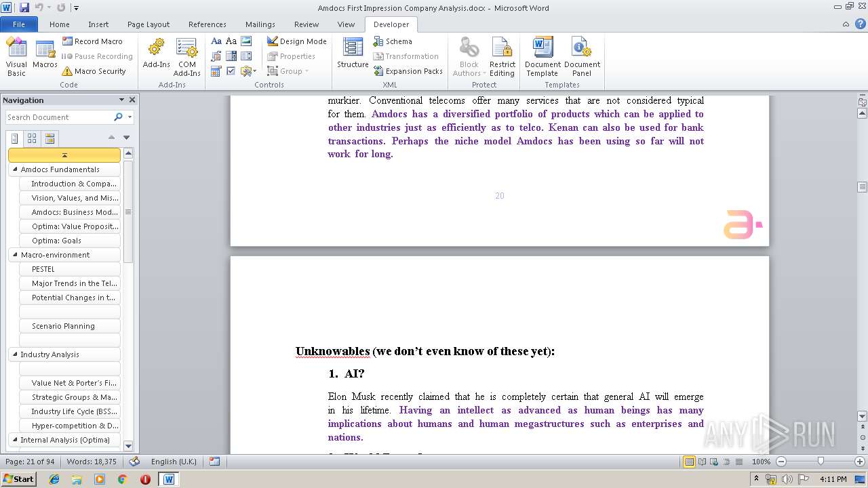Switch to the Home tab
Viewport: 868px width, 488px height.
click(60, 24)
